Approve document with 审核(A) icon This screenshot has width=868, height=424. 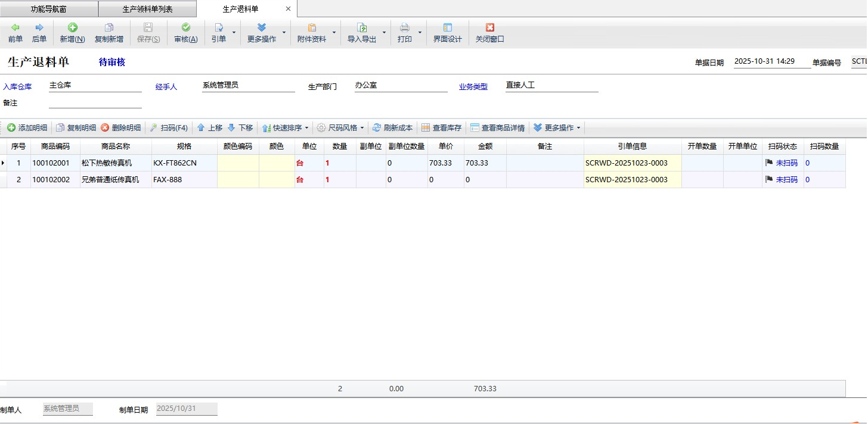(185, 28)
